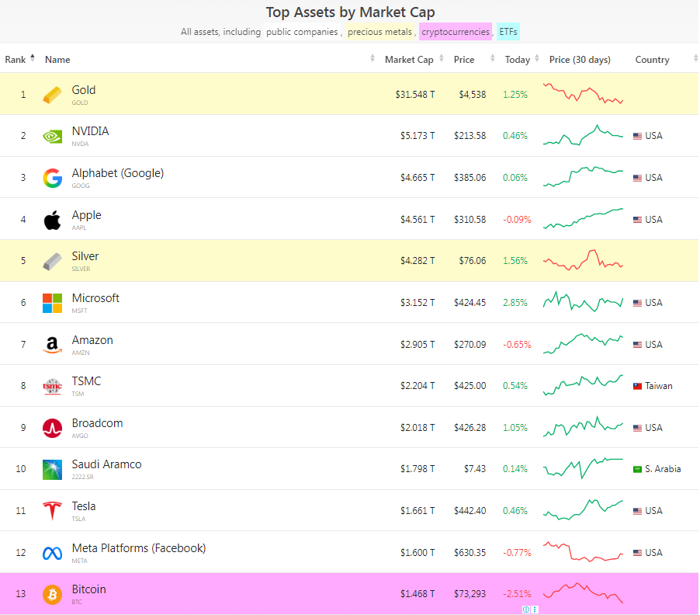Sort table by Rank arrows
700x615 pixels.
32,58
